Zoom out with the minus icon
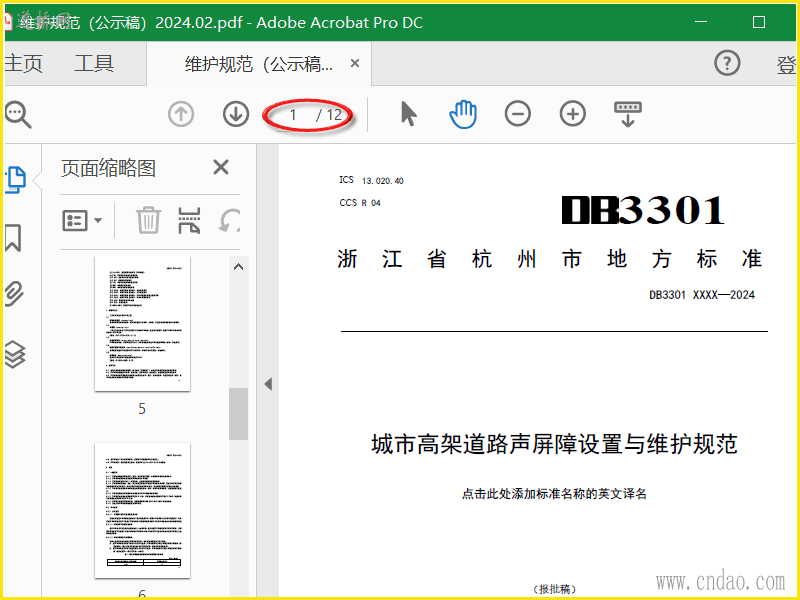The image size is (800, 600). (x=518, y=114)
